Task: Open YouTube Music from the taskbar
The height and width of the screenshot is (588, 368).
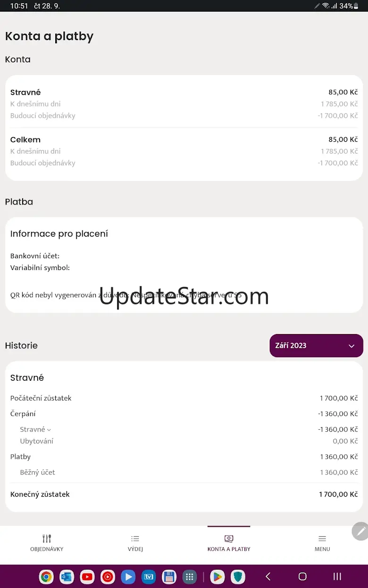Action: (x=108, y=577)
